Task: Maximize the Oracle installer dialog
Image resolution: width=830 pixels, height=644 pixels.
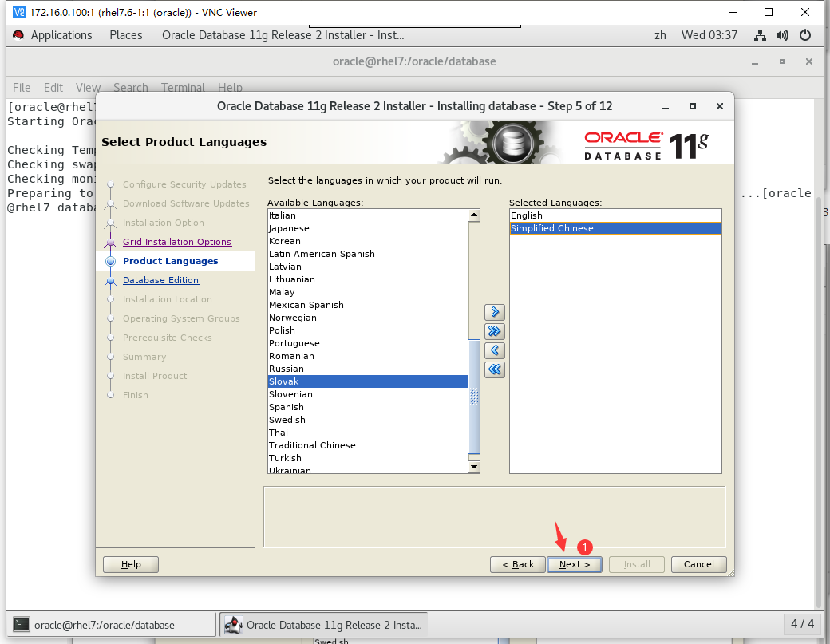Action: coord(693,106)
